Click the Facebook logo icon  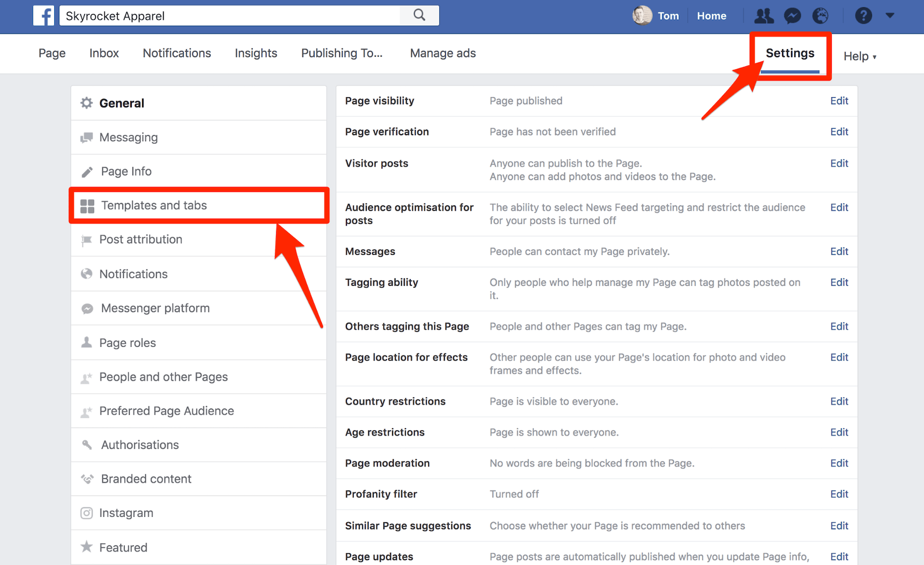pyautogui.click(x=44, y=16)
